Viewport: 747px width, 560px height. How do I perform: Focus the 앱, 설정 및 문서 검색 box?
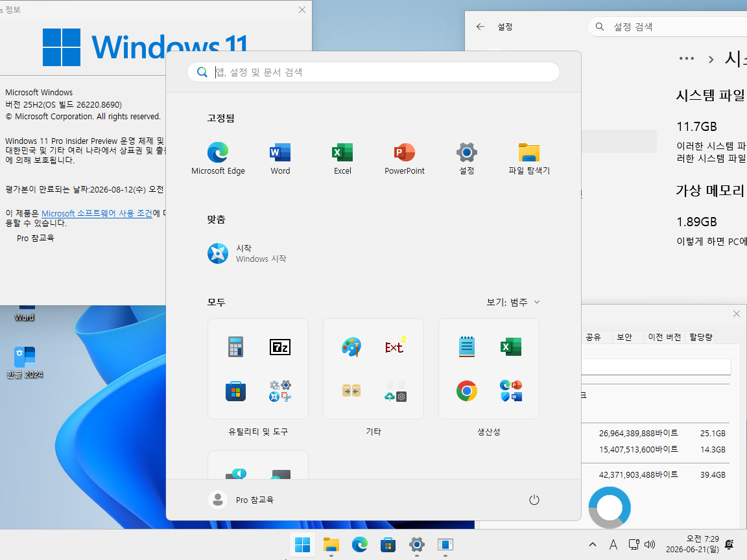coord(373,72)
